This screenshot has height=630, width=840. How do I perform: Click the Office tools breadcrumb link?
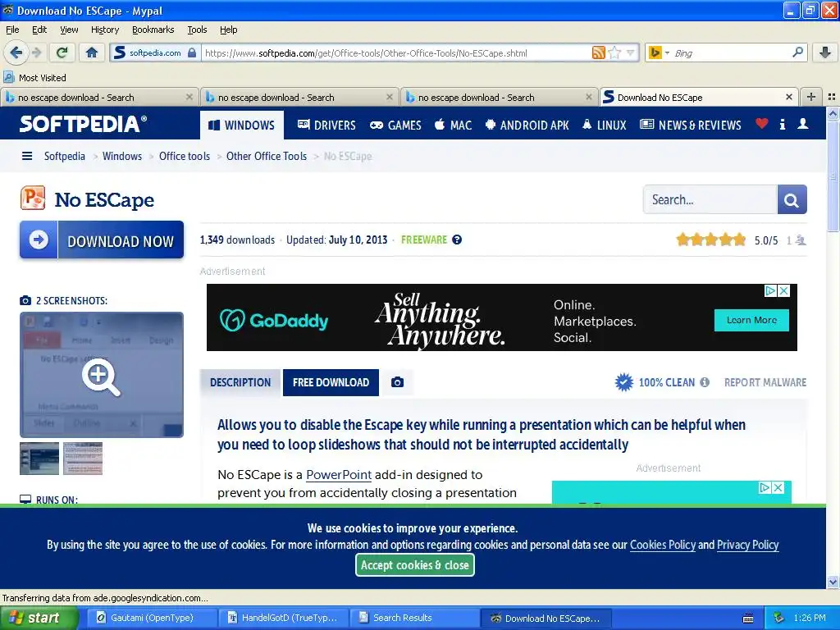(185, 156)
